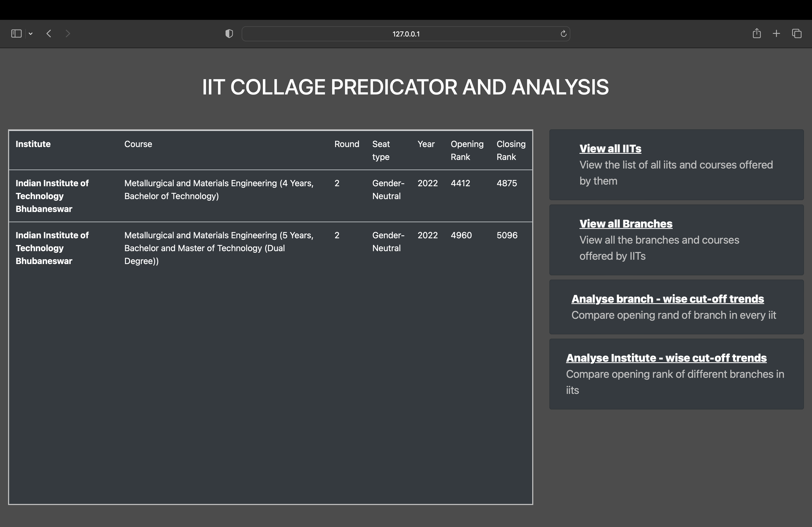
Task: Open Analyse Institute-wise cut-off trends
Action: (666, 358)
